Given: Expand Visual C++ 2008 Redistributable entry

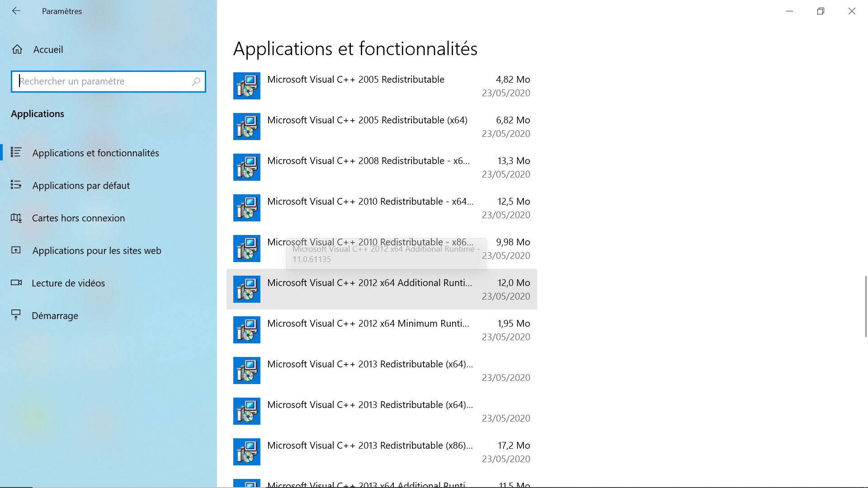Looking at the screenshot, I should 368,161.
